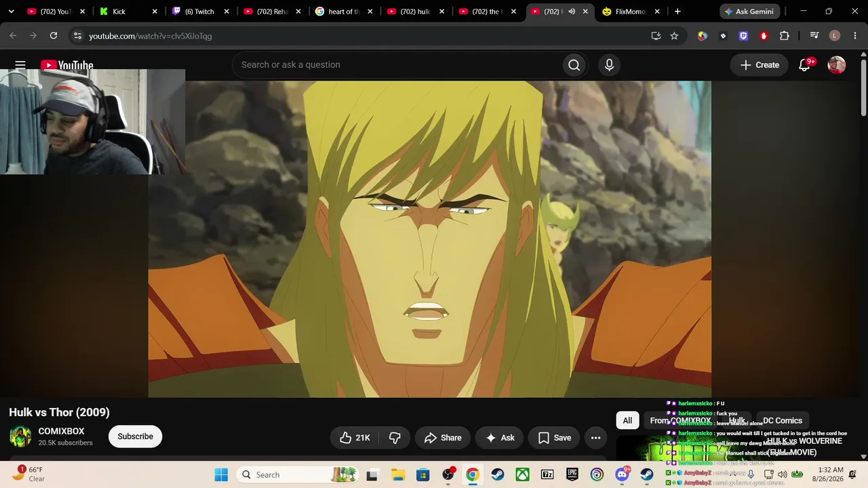The image size is (868, 488).
Task: Select the '(702) Reha' YouTube tab
Action: click(273, 12)
